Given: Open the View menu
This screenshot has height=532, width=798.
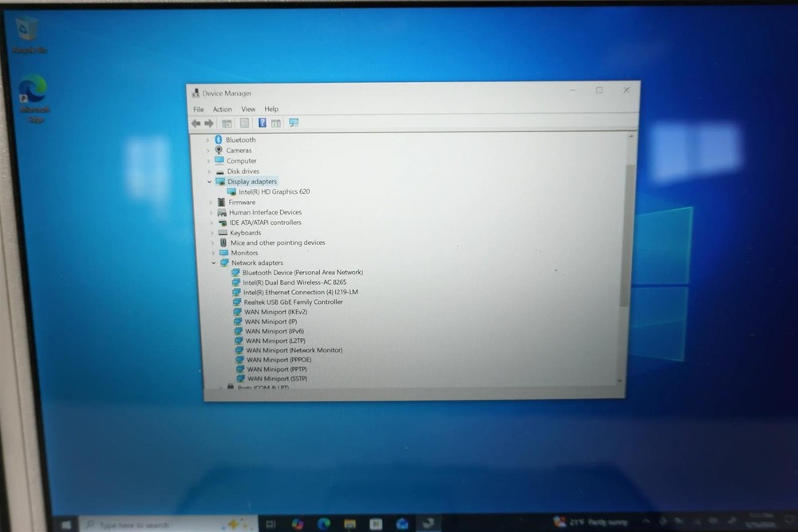Looking at the screenshot, I should point(248,109).
